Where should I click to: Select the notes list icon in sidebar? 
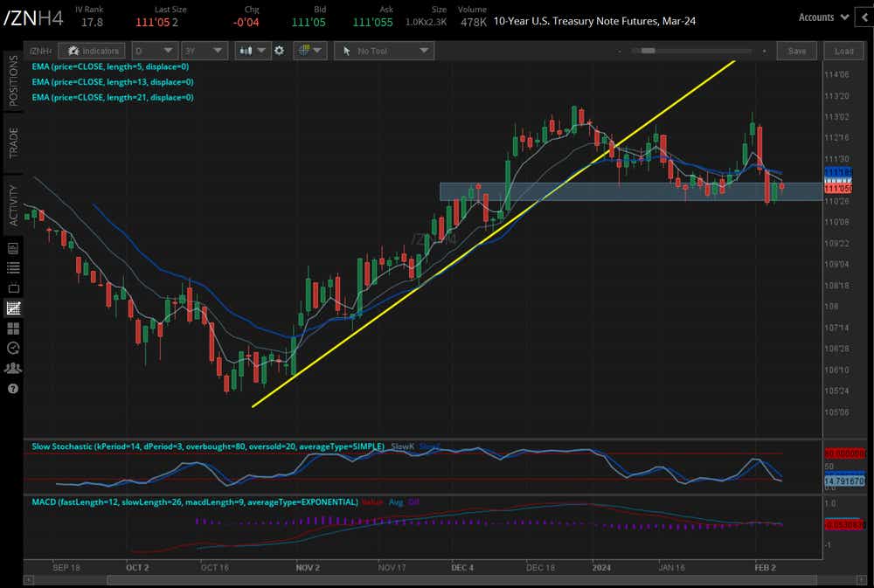[12, 269]
